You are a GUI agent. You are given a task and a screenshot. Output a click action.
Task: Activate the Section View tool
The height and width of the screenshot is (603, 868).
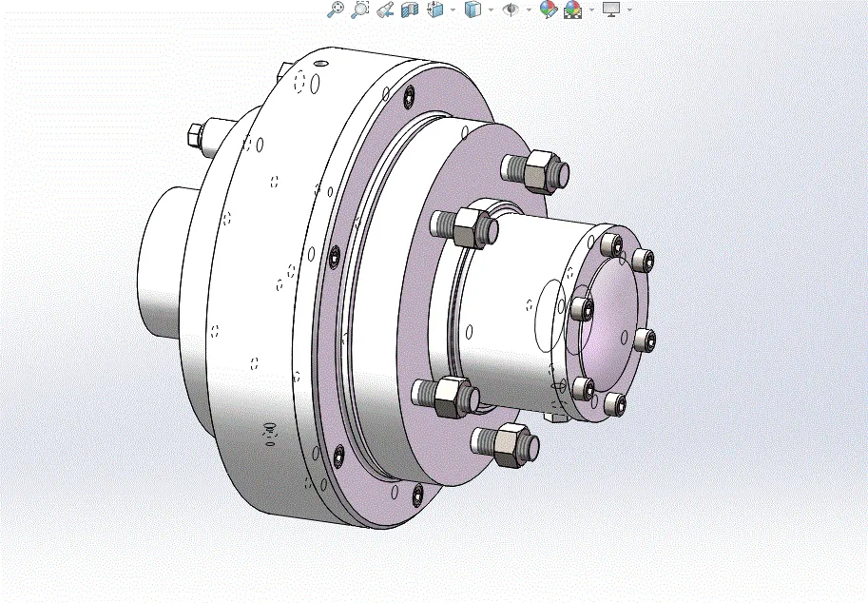[409, 10]
